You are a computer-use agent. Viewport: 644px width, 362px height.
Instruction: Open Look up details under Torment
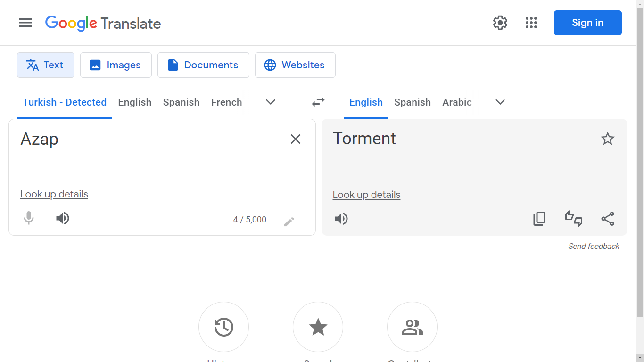pos(366,195)
